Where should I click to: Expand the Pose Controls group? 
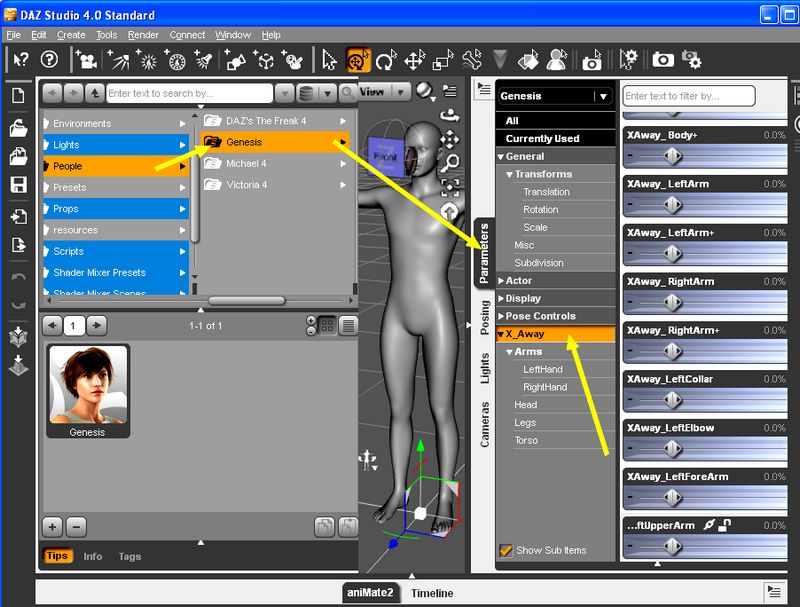pos(501,316)
